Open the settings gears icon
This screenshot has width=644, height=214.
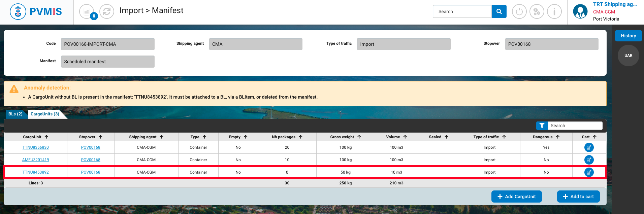click(537, 12)
